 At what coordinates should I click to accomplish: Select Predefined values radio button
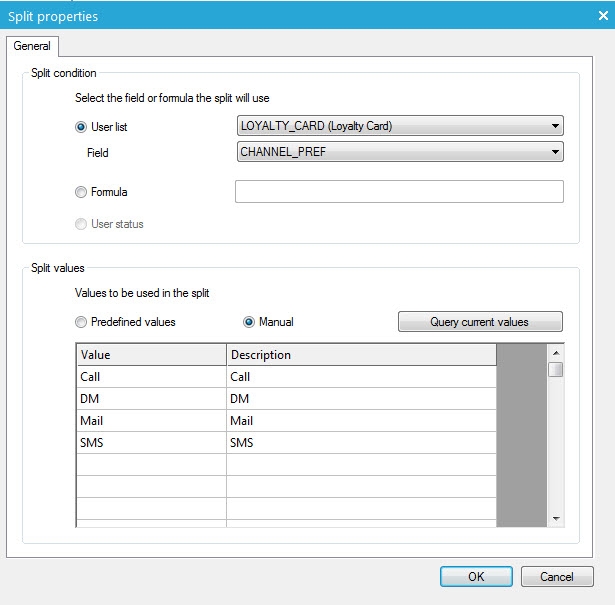pyautogui.click(x=82, y=322)
